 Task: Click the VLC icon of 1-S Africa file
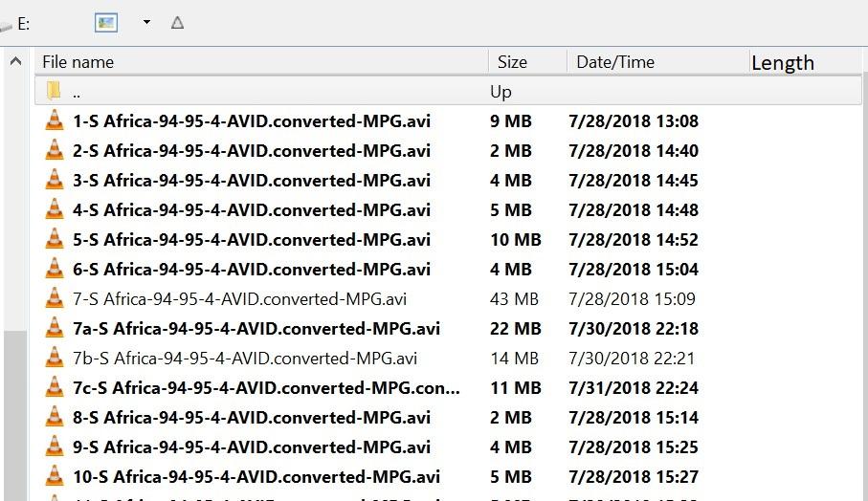click(x=55, y=120)
